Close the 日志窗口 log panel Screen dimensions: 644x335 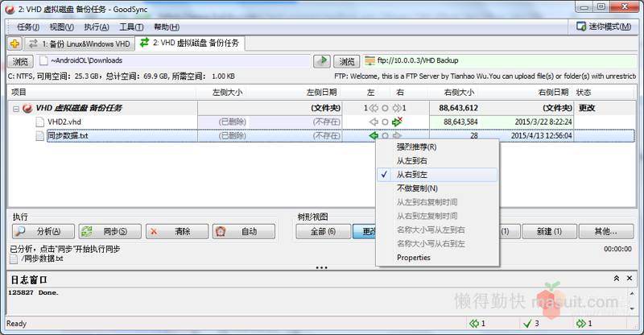(630, 279)
